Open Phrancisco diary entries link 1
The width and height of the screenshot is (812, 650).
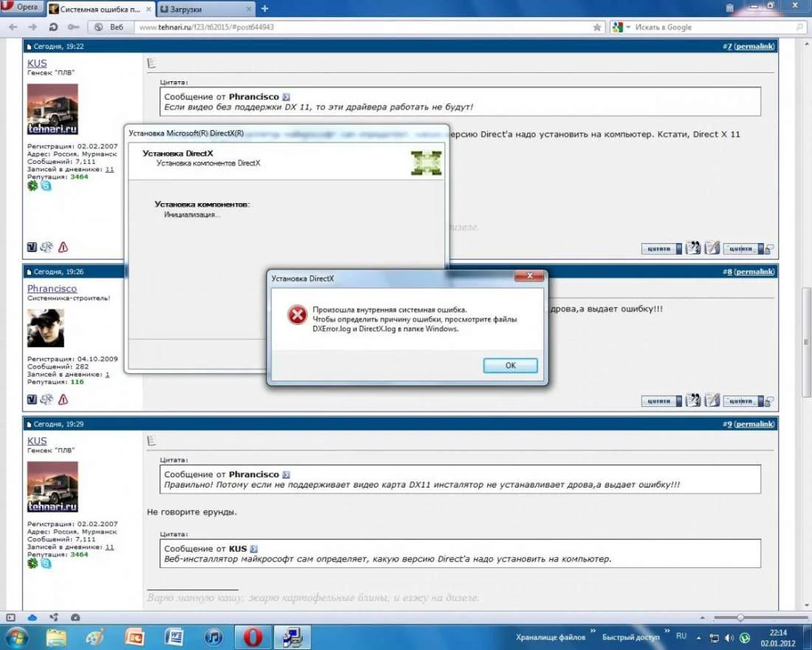(x=107, y=374)
